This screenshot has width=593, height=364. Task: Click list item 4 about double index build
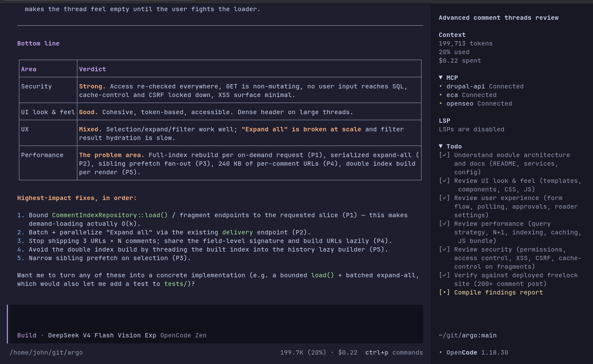tap(203, 249)
